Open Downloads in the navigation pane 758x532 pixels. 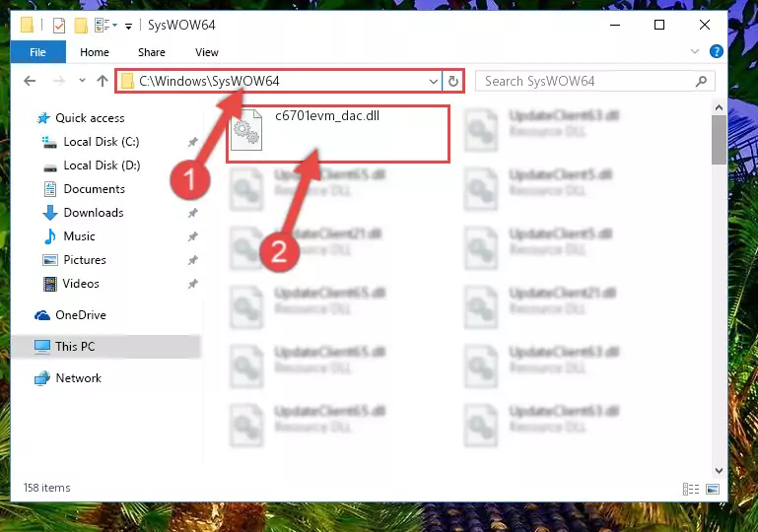[94, 213]
